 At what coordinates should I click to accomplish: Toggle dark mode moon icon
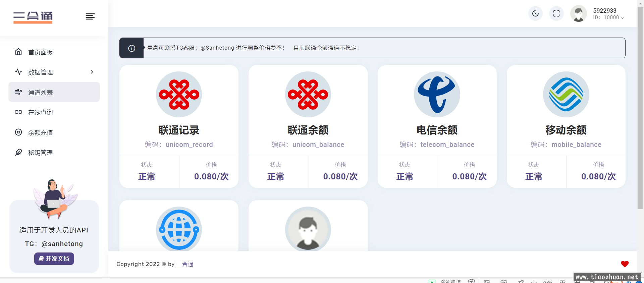click(x=535, y=13)
